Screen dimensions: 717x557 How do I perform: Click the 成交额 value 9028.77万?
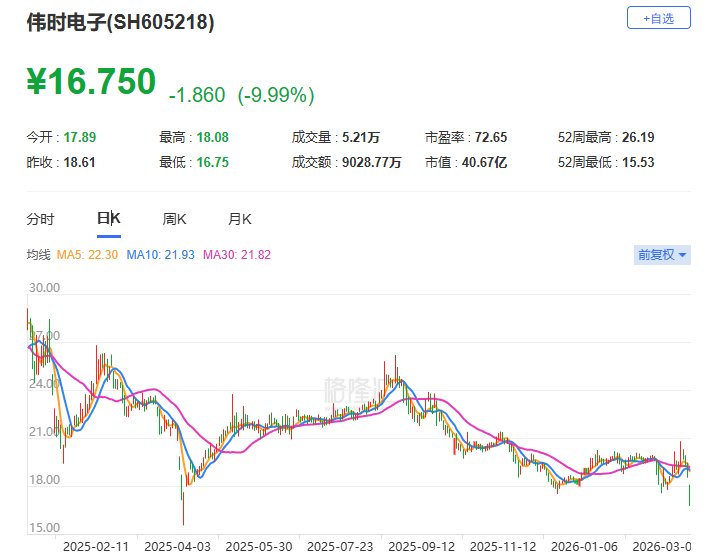point(372,162)
